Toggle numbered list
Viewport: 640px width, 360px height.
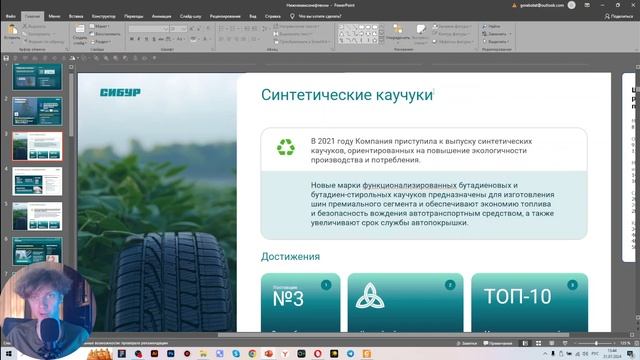(x=233, y=29)
